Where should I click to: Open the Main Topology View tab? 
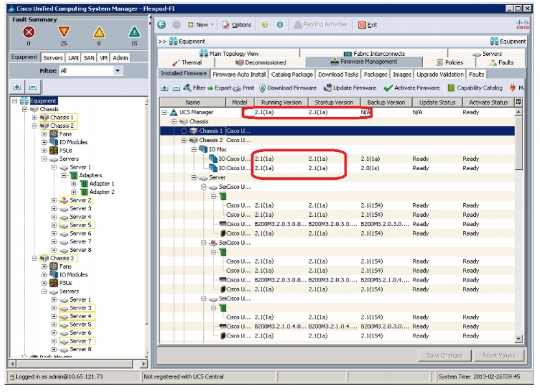click(229, 53)
